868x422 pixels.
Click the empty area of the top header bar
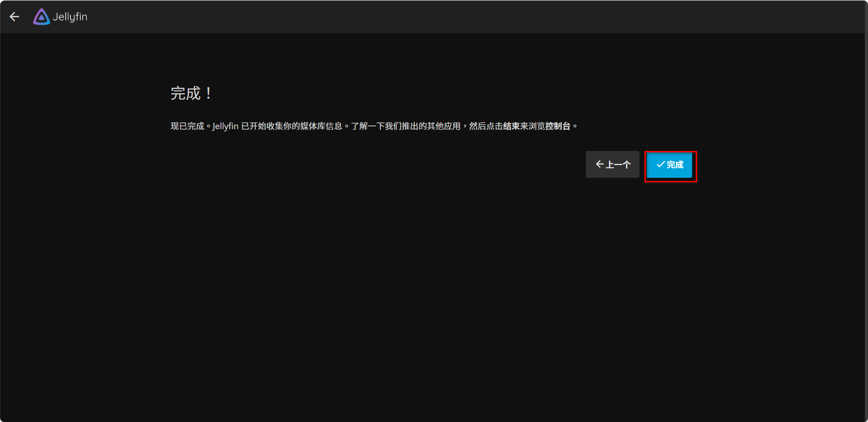454,17
